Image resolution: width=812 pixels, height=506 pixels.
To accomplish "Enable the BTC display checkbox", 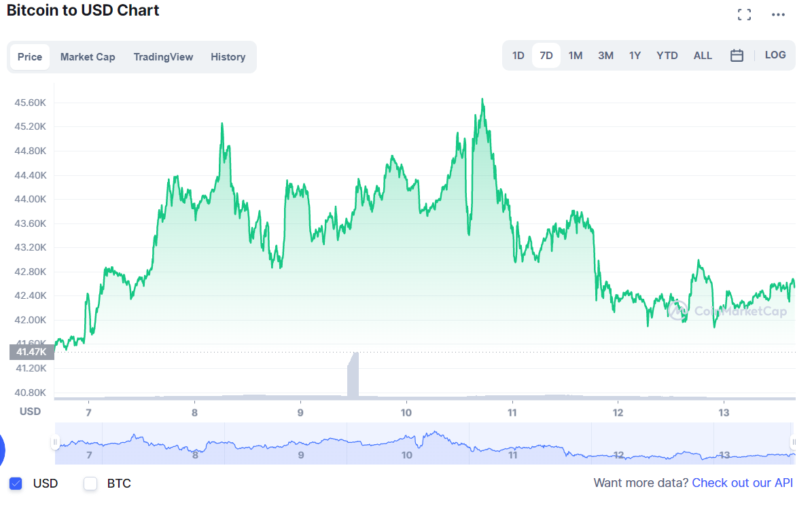I will coord(89,483).
